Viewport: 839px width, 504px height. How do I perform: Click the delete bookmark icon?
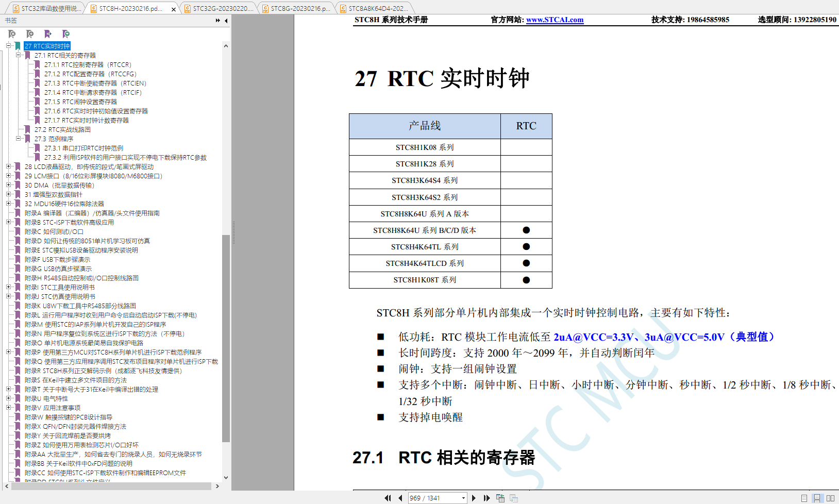point(12,34)
